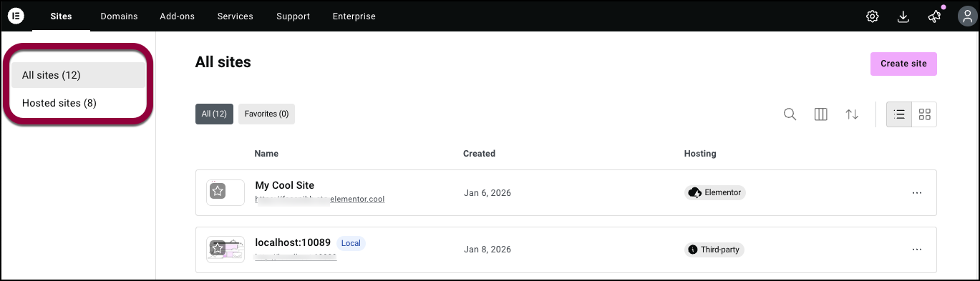Filter by Favorites (0)
The width and height of the screenshot is (980, 281).
point(266,114)
